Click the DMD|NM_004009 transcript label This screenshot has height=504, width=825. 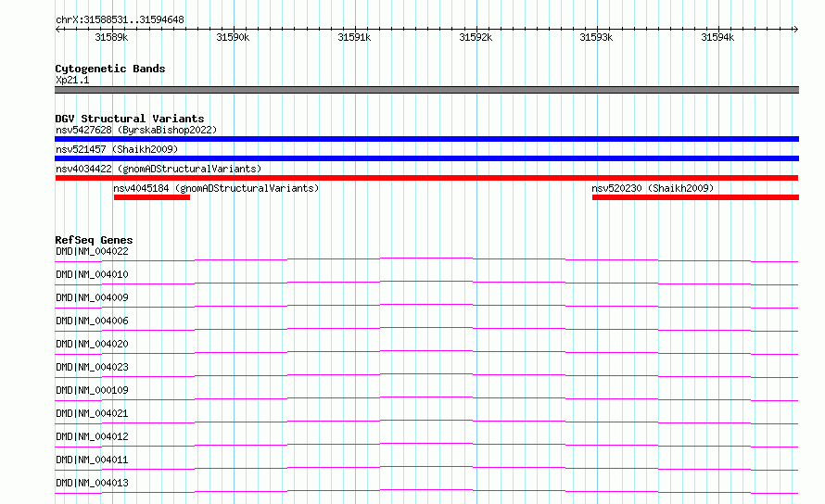pyautogui.click(x=92, y=297)
